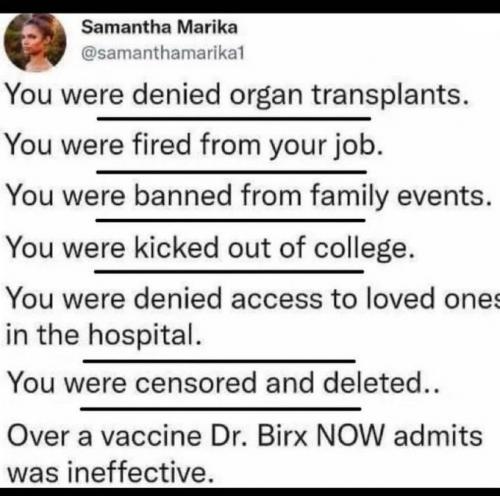Select the 'fired from your job' line
Image resolution: width=500 pixels, height=496 pixels.
(194, 145)
